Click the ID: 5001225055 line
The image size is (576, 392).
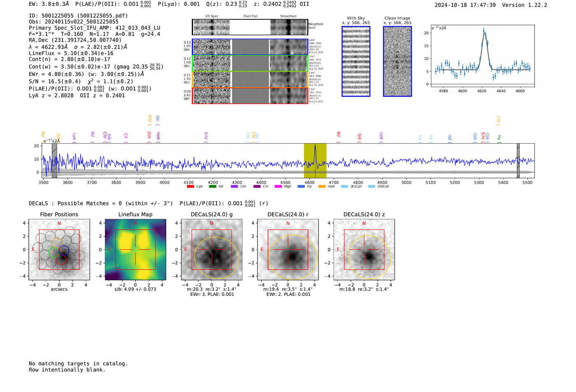pos(78,16)
